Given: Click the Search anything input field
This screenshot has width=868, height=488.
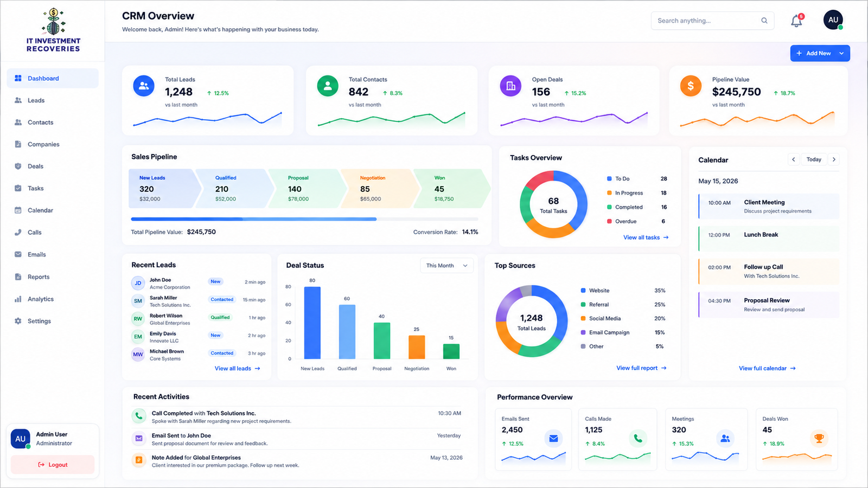Looking at the screenshot, I should (x=712, y=21).
